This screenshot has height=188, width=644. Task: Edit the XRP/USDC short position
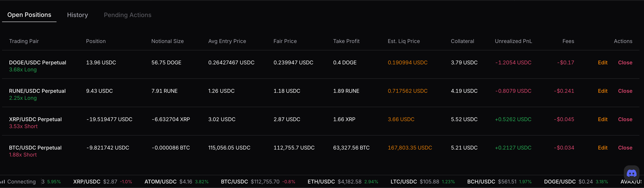602,120
